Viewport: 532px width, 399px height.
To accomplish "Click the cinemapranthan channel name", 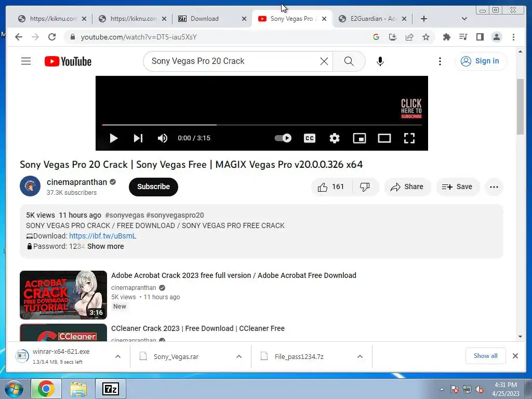I will 77,182.
